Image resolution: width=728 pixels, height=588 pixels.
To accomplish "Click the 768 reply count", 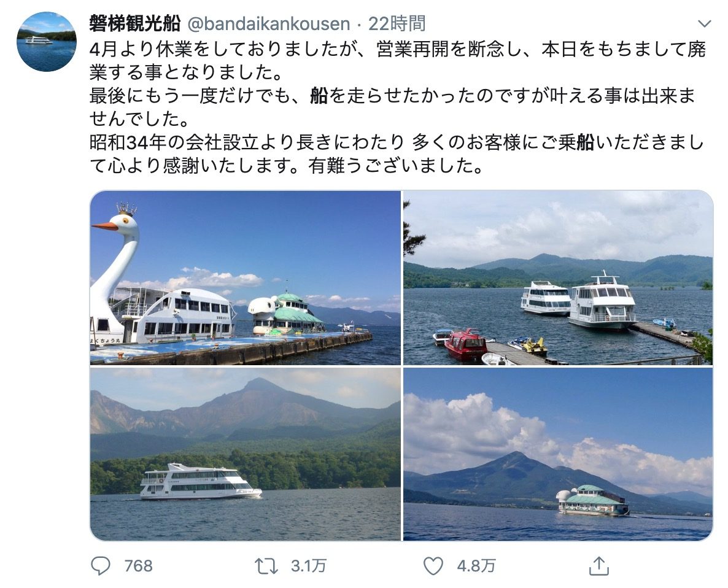I will tap(138, 566).
